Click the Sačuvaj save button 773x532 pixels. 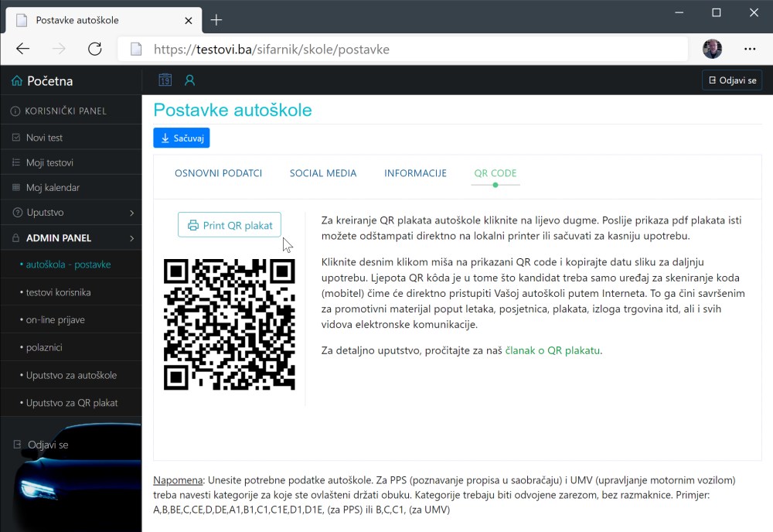pos(182,138)
